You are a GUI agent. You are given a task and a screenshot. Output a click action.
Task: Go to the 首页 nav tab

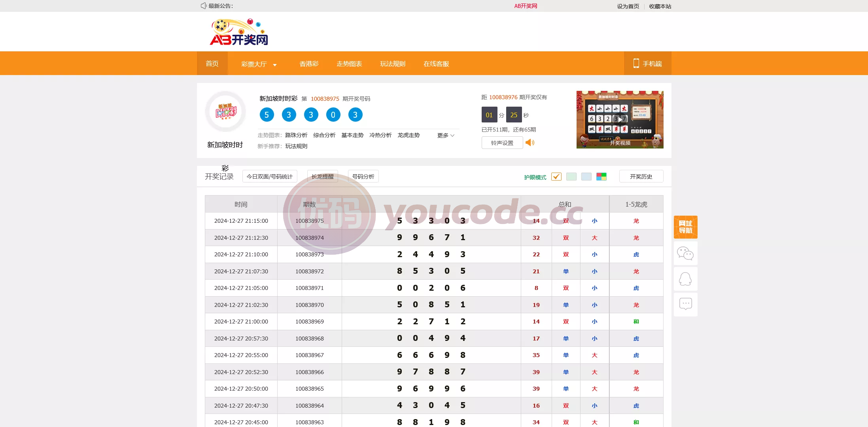[212, 63]
